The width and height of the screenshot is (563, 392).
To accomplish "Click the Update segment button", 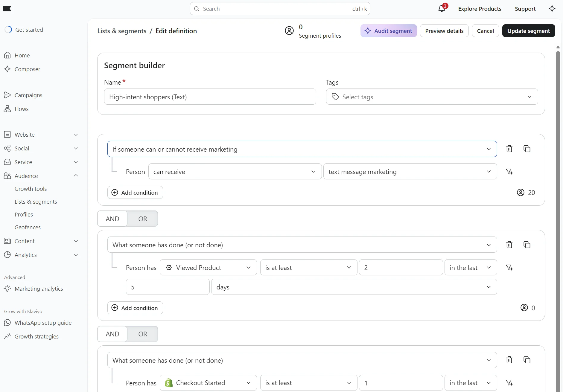I will [x=529, y=31].
